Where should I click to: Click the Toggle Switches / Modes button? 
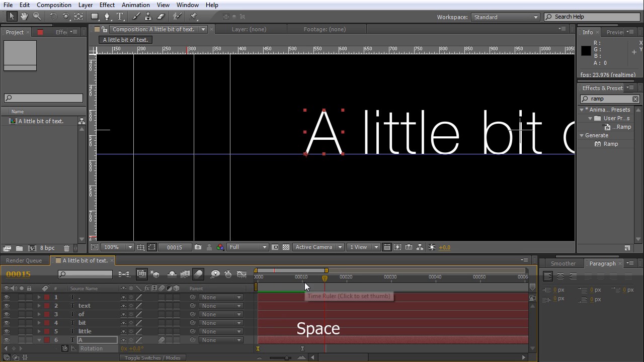[x=152, y=358]
